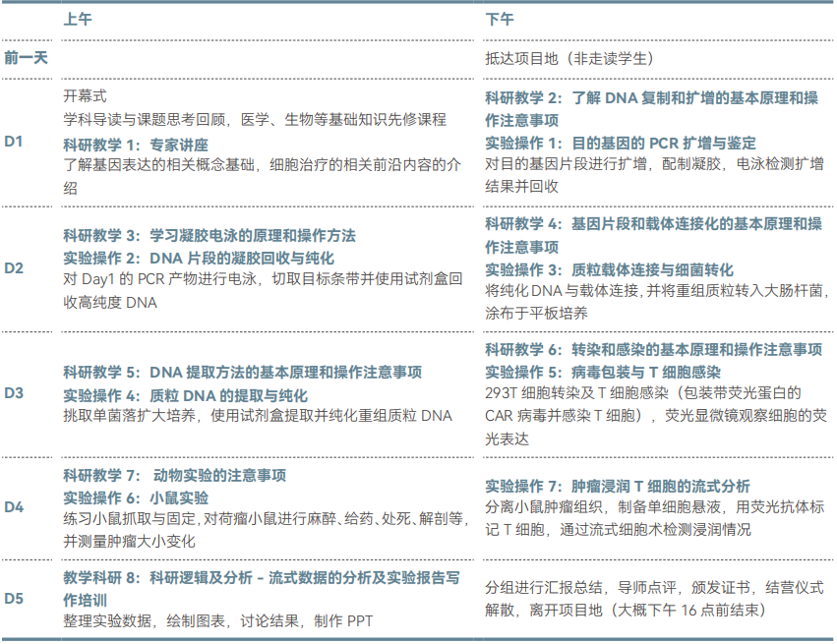Click heading 实验操作 1：目的基因的 PCR 扩增与鉴定
The width and height of the screenshot is (837, 644).
[x=621, y=143]
